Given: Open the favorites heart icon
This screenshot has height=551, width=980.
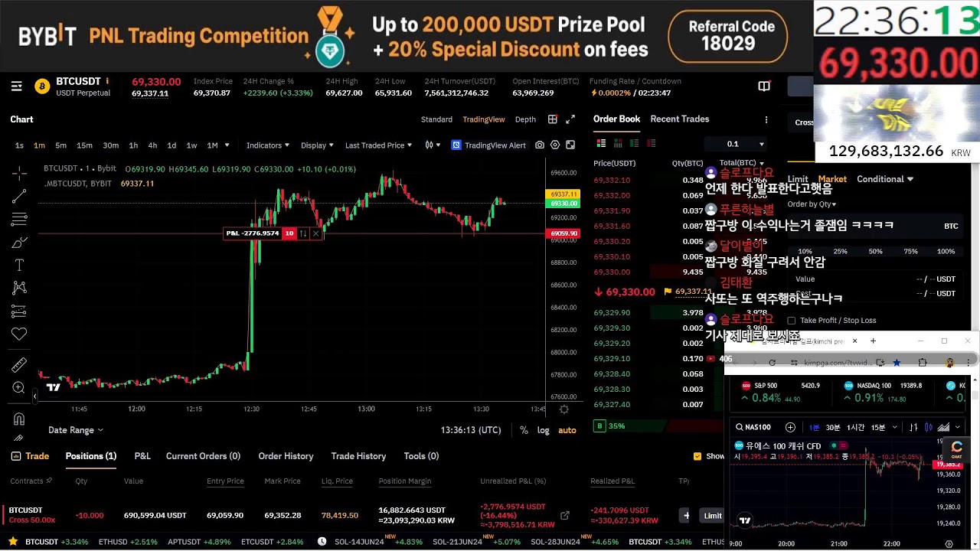Looking at the screenshot, I should [19, 334].
